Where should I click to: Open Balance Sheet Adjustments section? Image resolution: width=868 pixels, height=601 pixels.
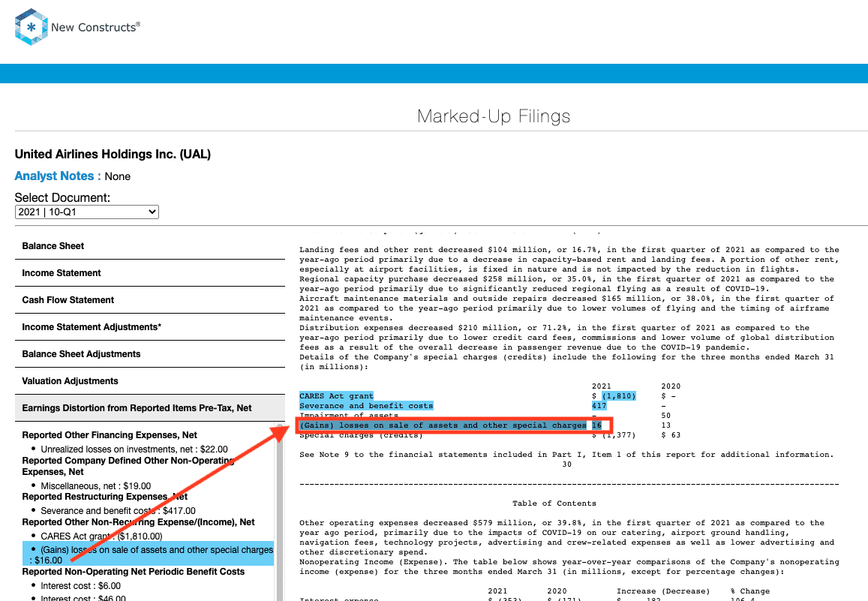point(150,354)
